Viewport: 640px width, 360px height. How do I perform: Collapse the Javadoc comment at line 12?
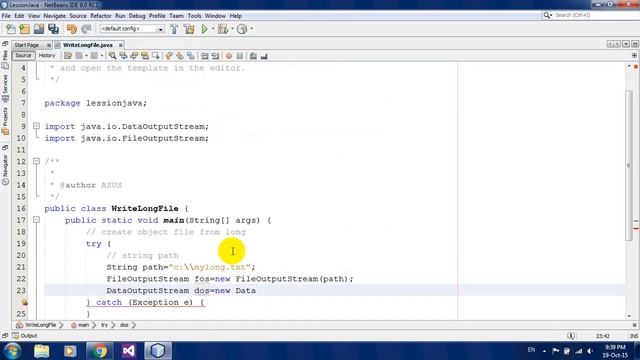click(x=36, y=161)
